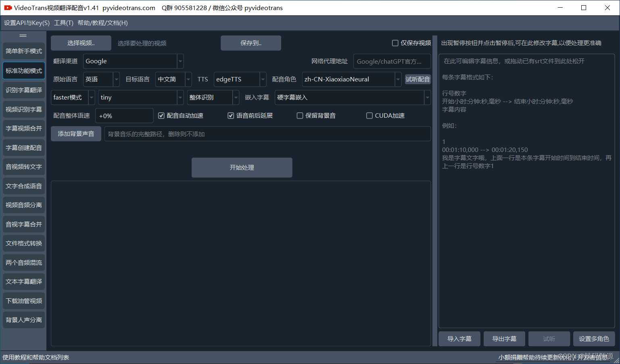Focus background music path field

click(267, 134)
